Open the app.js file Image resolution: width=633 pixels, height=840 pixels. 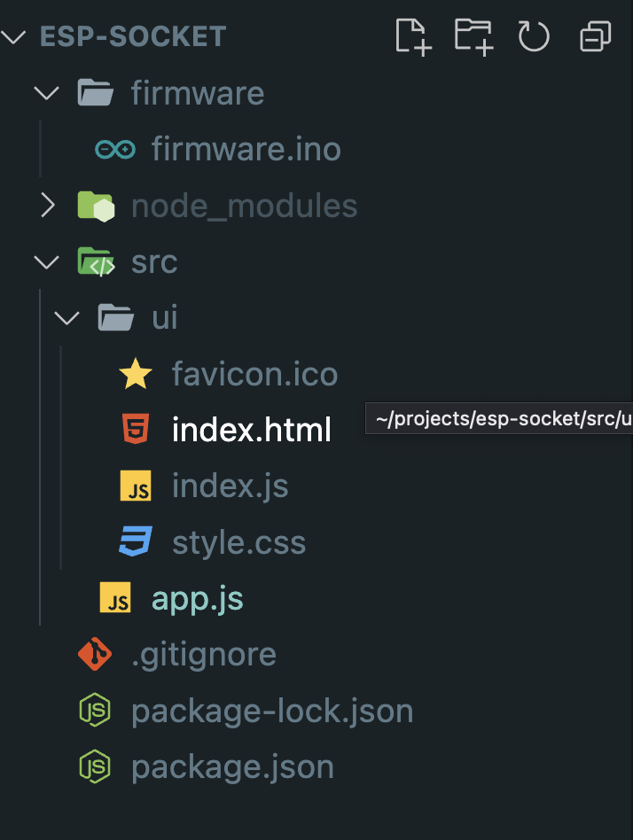[197, 600]
